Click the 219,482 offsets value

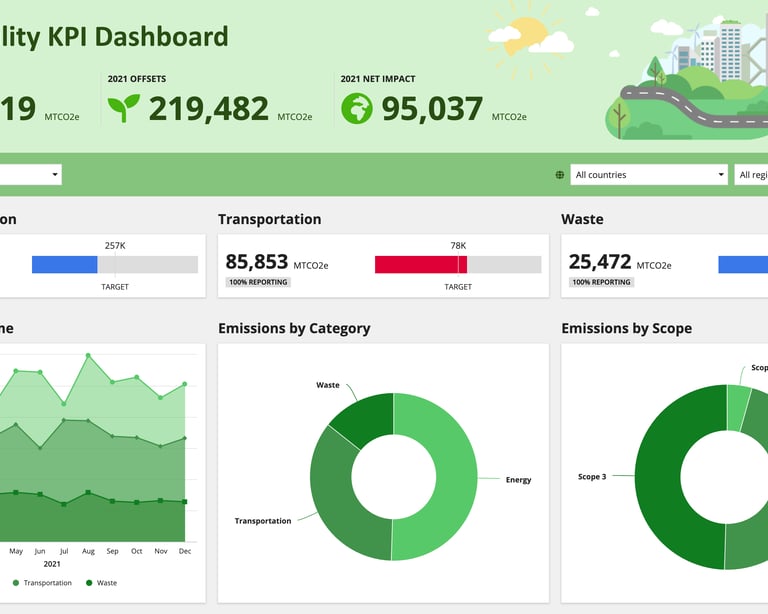tap(209, 109)
